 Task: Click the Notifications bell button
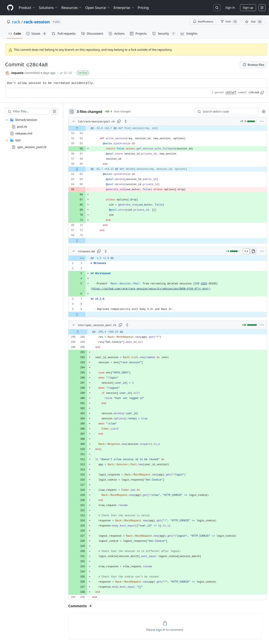(203, 22)
